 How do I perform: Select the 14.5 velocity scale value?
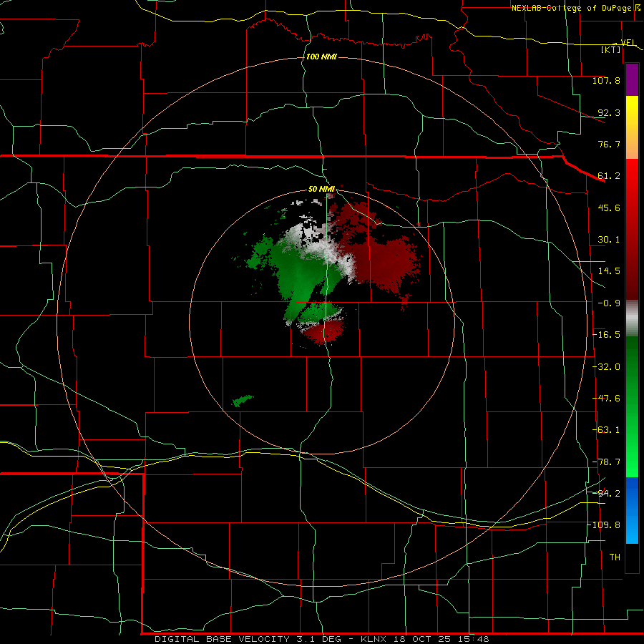coord(609,271)
